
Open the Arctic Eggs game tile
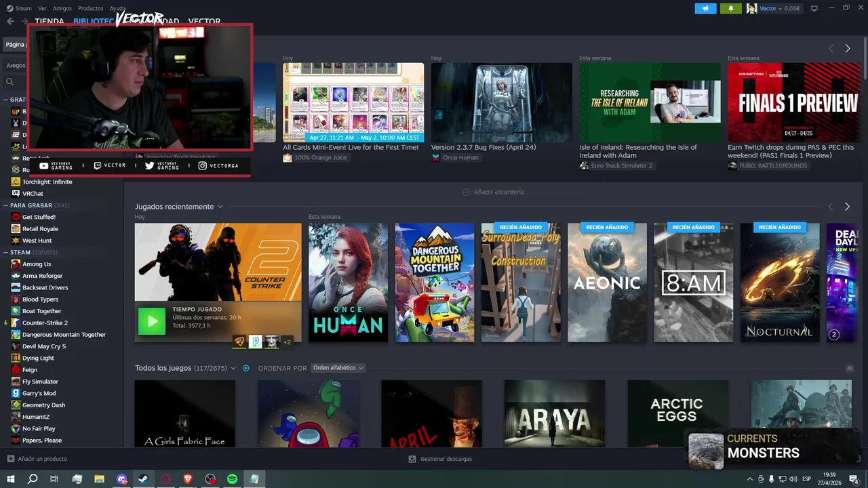(677, 413)
